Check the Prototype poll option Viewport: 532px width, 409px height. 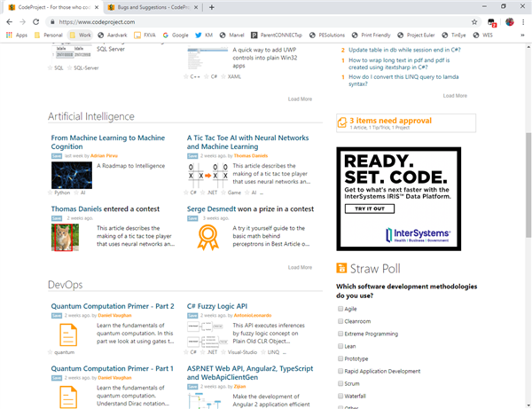pos(340,358)
